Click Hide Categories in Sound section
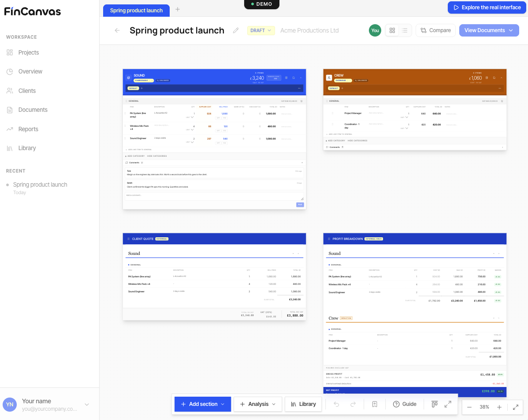The image size is (528, 420). (157, 156)
